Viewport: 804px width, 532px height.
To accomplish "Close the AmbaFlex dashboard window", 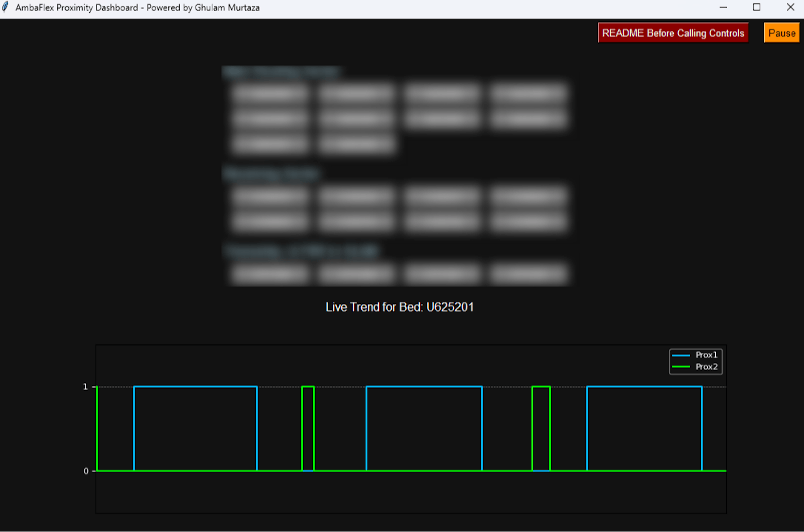I will click(x=790, y=7).
